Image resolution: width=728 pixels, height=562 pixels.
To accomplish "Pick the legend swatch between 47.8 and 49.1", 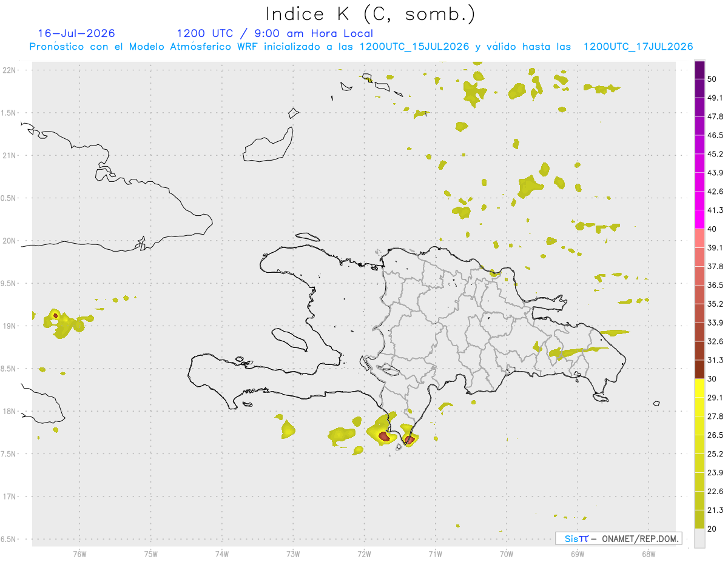I will 699,107.
